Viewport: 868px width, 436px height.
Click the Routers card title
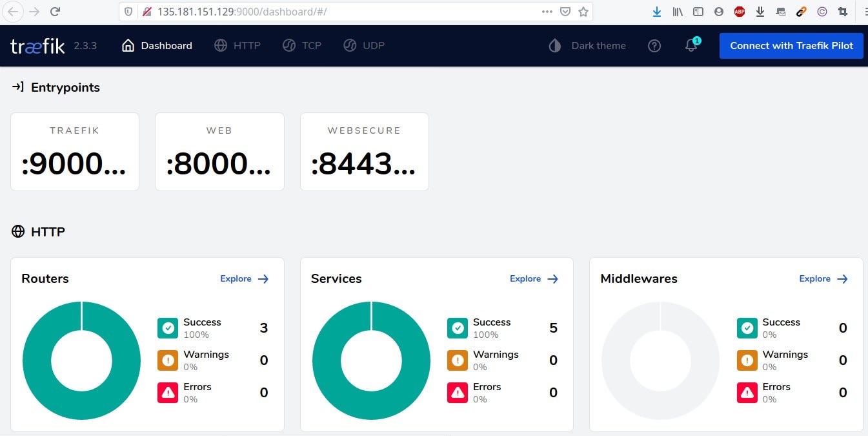45,279
